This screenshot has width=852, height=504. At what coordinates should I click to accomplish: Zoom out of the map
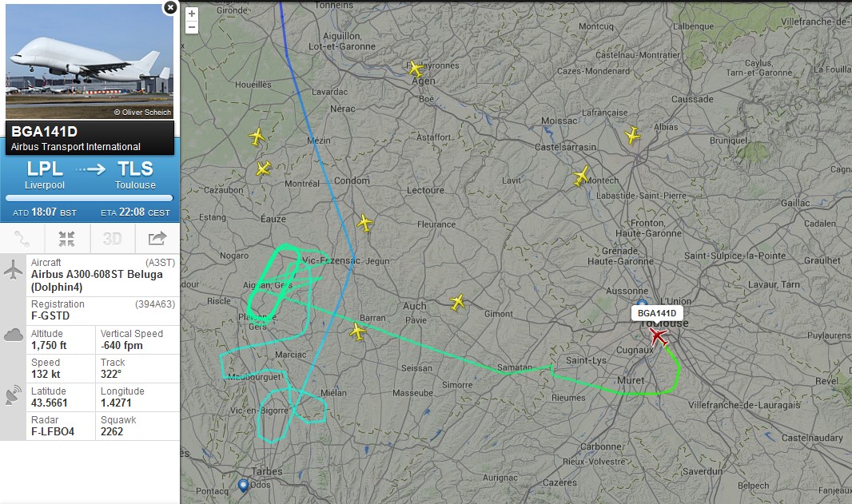191,27
